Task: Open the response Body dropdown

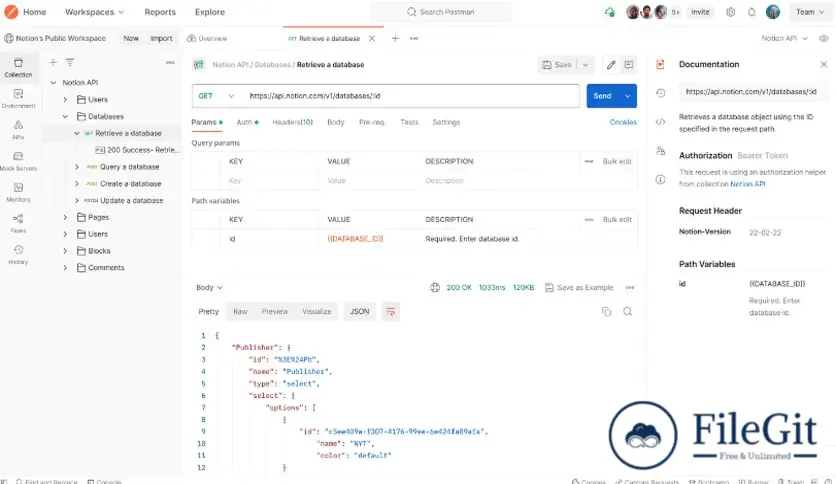Action: click(x=209, y=287)
